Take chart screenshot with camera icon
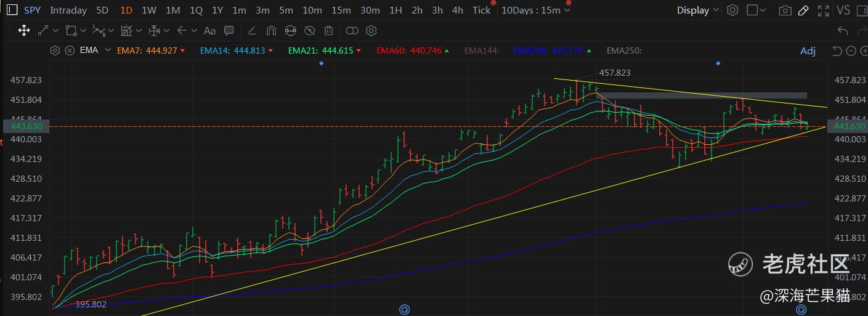The width and height of the screenshot is (868, 316). click(785, 10)
